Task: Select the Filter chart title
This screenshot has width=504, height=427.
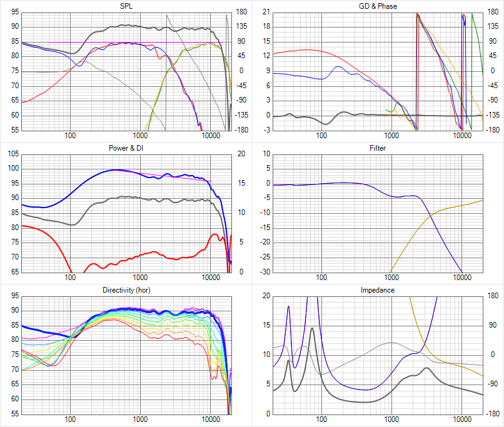Action: point(378,148)
